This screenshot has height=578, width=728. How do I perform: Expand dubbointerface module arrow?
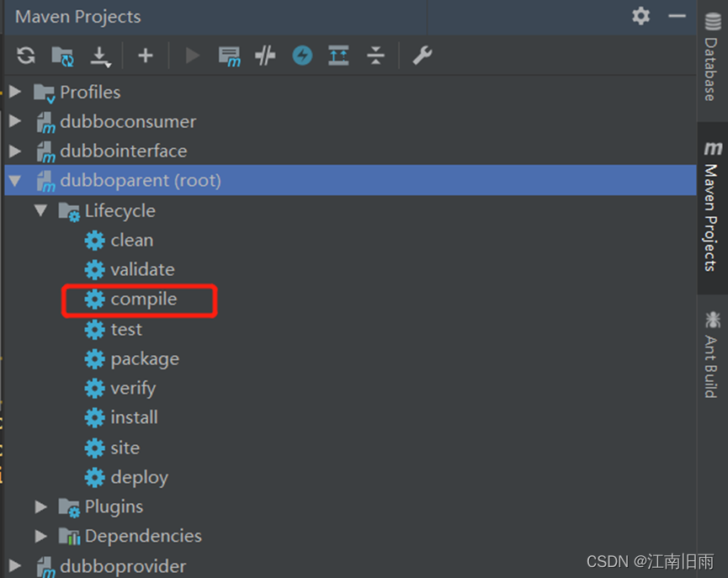(15, 151)
